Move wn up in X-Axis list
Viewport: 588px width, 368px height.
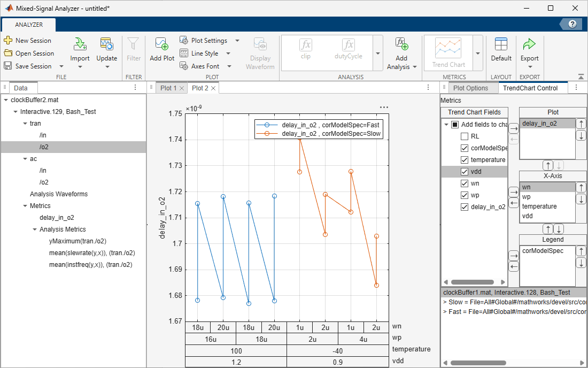point(581,188)
